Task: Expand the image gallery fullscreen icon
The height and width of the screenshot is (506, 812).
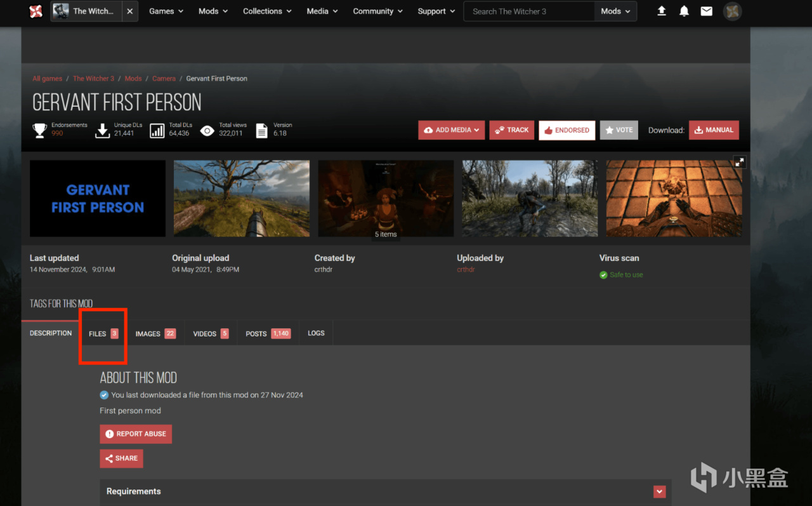Action: click(740, 162)
